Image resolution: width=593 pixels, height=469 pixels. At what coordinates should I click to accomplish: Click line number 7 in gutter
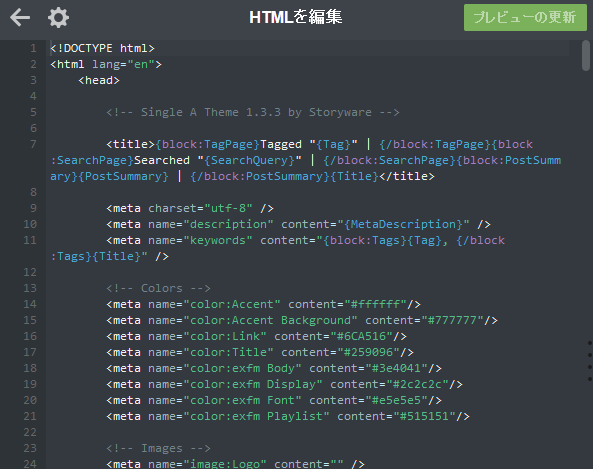[33, 144]
